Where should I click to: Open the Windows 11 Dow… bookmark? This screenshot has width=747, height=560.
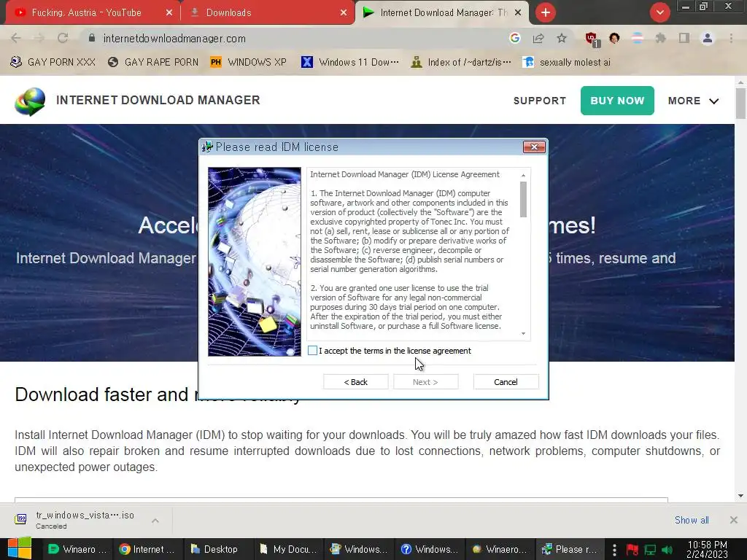[350, 62]
